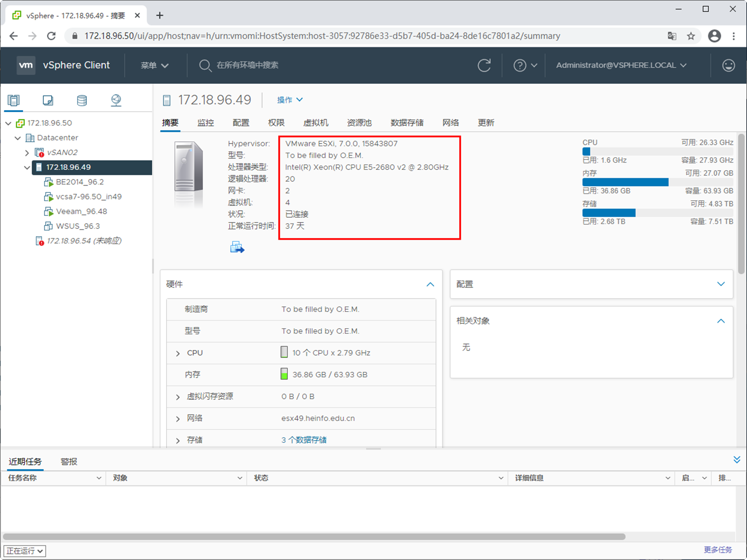Bookmark this page with the star icon
This screenshot has height=560, width=747.
691,36
